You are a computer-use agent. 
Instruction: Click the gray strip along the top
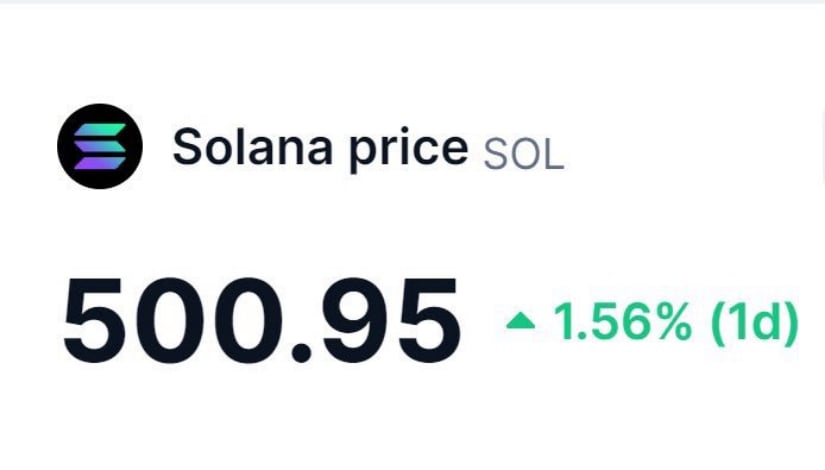pos(412,2)
